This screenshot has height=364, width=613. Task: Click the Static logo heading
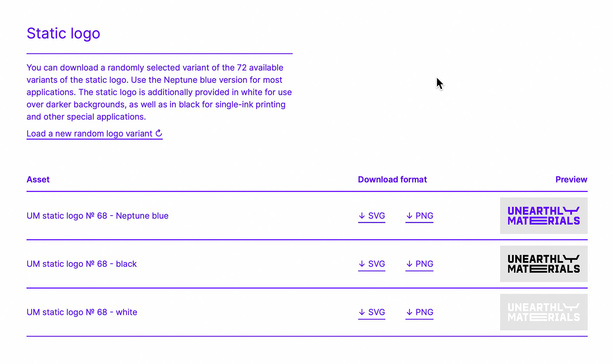point(63,34)
